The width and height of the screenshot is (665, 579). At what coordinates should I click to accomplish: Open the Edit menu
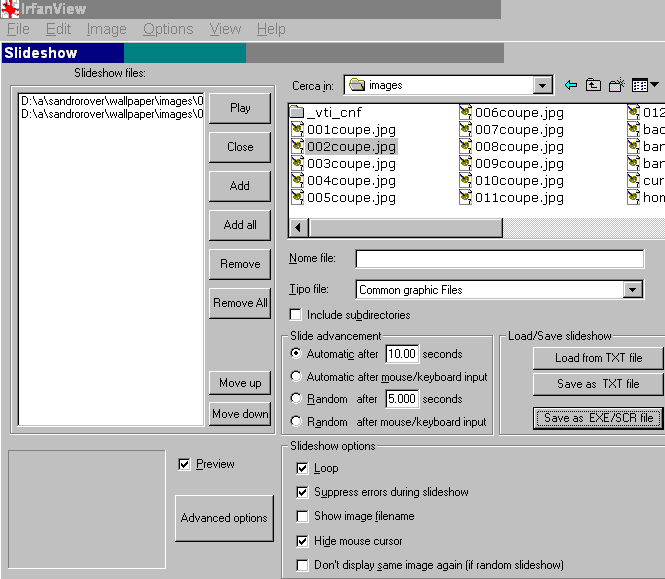click(x=58, y=29)
